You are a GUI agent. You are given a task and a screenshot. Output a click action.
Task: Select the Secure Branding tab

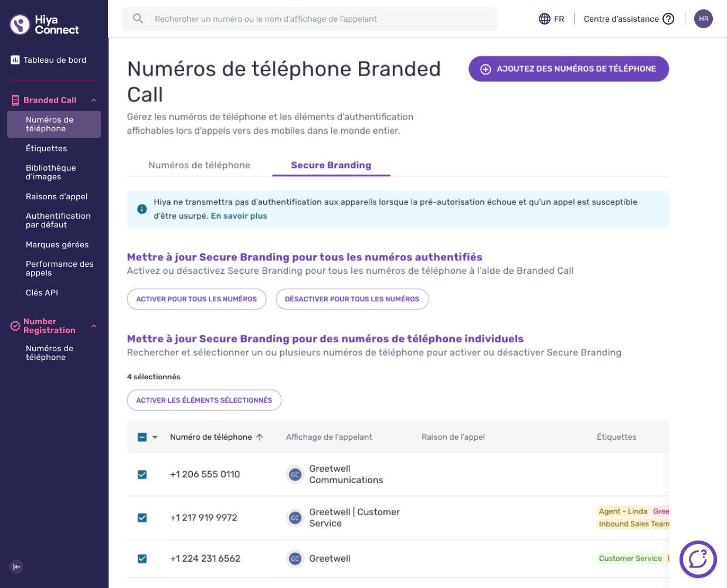pos(331,165)
